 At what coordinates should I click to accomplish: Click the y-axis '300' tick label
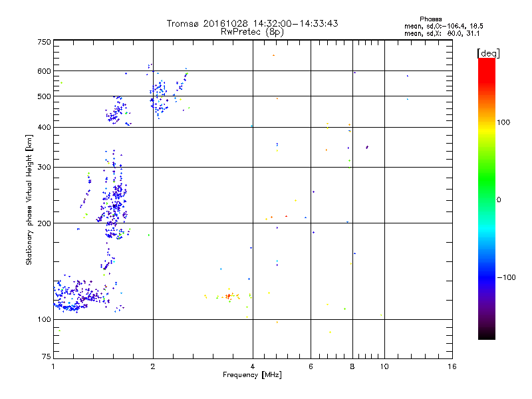coord(44,167)
